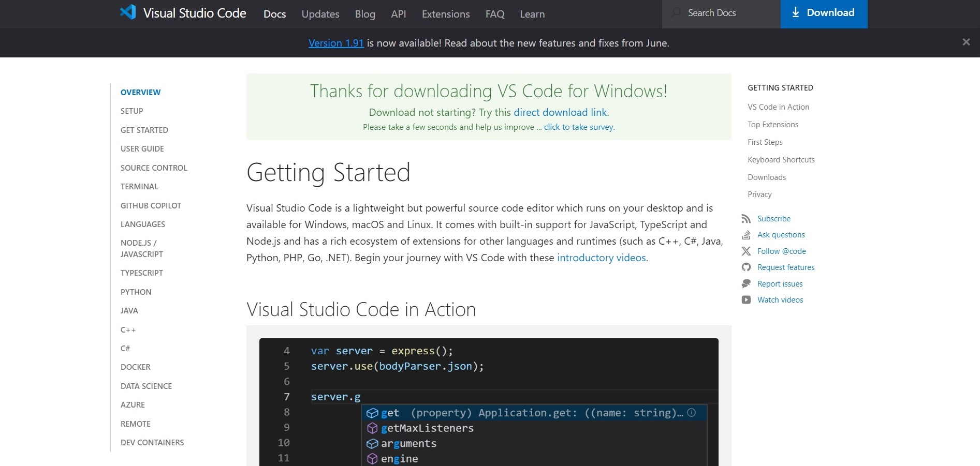The image size is (980, 466).
Task: Expand the Terminal section
Action: tap(139, 187)
